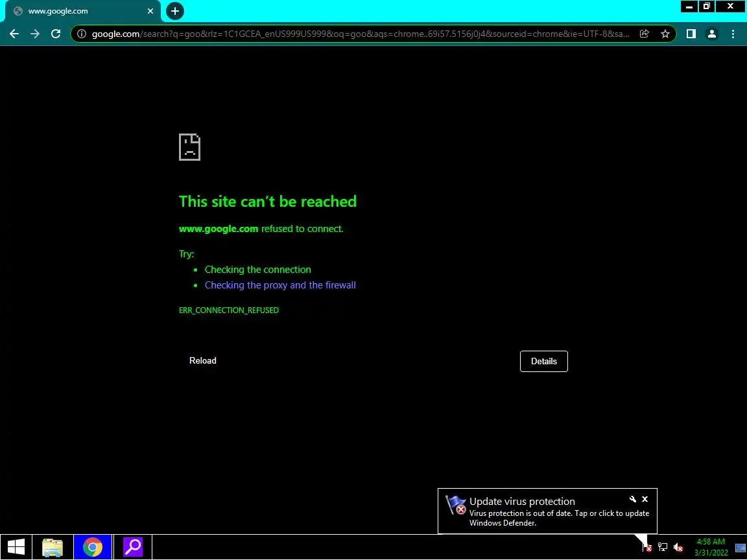Open the Chrome three-dot menu
Screen dimensions: 747x560
(733, 34)
